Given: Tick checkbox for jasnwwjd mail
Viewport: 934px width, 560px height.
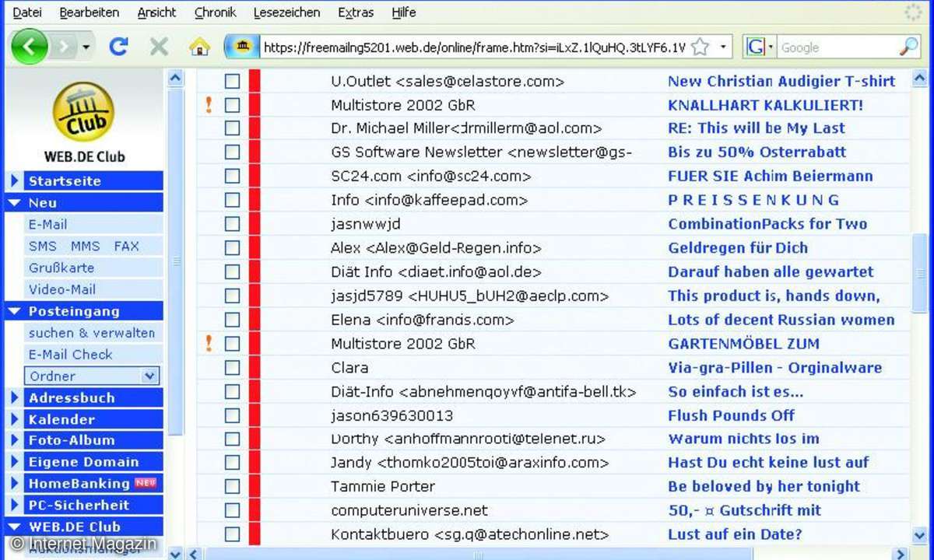Looking at the screenshot, I should click(x=232, y=224).
